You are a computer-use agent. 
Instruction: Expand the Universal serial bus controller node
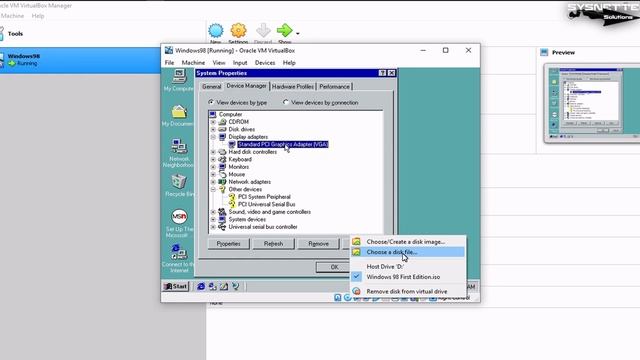tap(213, 227)
